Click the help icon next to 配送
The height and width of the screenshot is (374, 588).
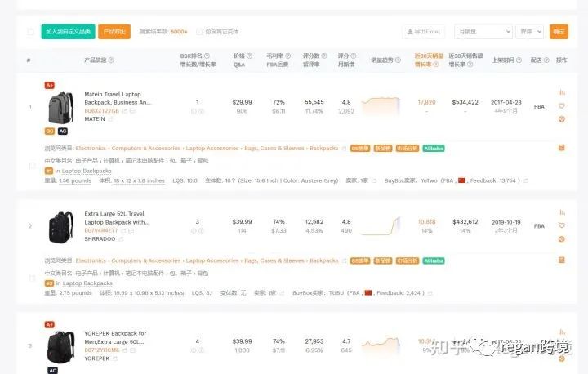point(546,60)
